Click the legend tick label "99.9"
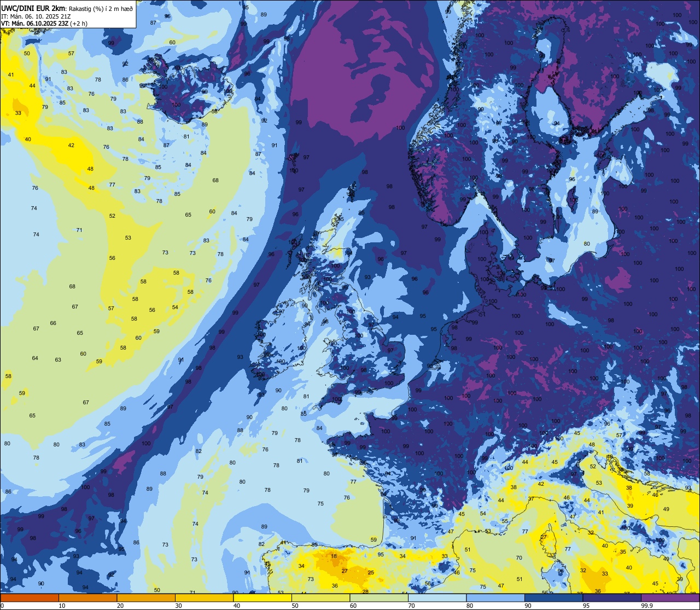The image size is (700, 610). pyautogui.click(x=647, y=606)
